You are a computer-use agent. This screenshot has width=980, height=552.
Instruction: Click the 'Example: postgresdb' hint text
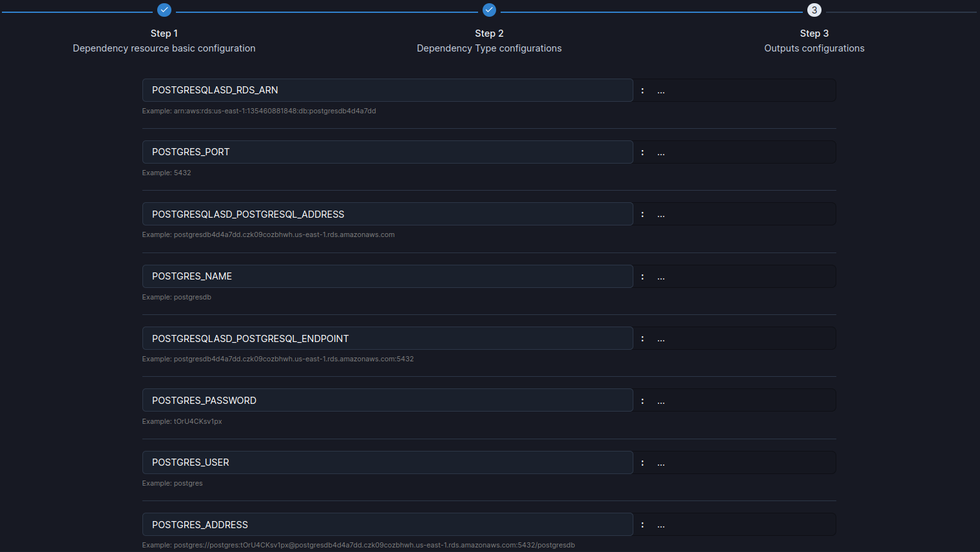point(177,297)
